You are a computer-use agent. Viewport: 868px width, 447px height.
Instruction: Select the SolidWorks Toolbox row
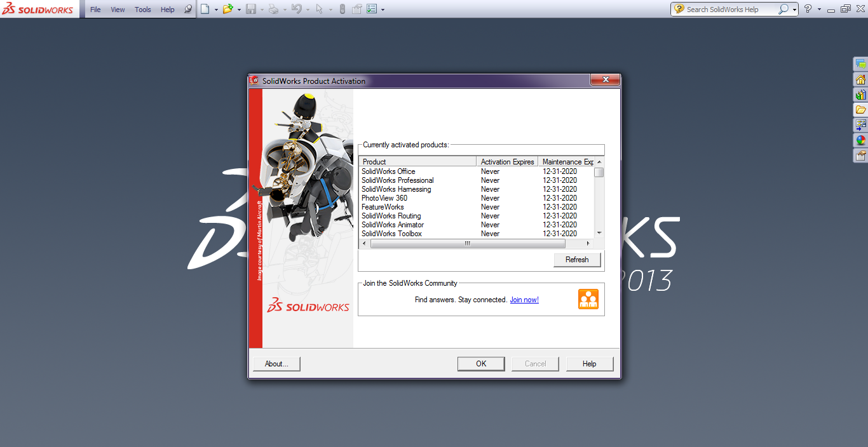click(x=477, y=234)
